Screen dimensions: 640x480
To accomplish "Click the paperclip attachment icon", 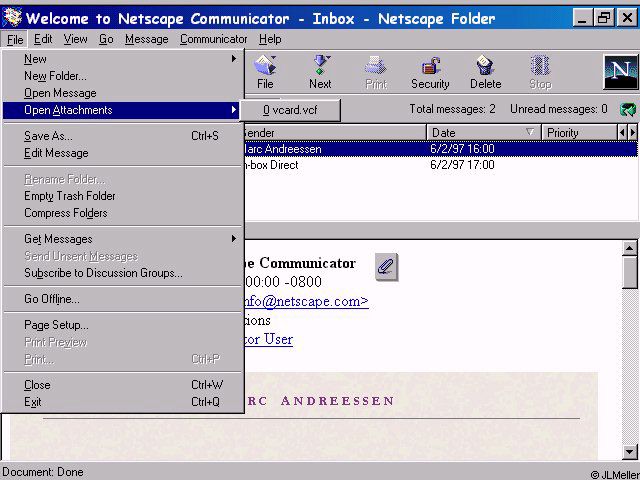I will coord(386,267).
